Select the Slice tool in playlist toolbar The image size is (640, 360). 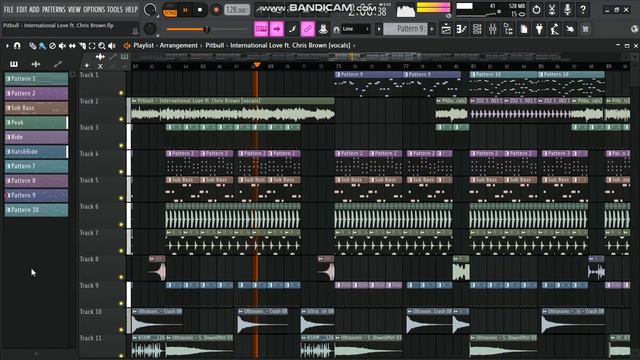82,46
